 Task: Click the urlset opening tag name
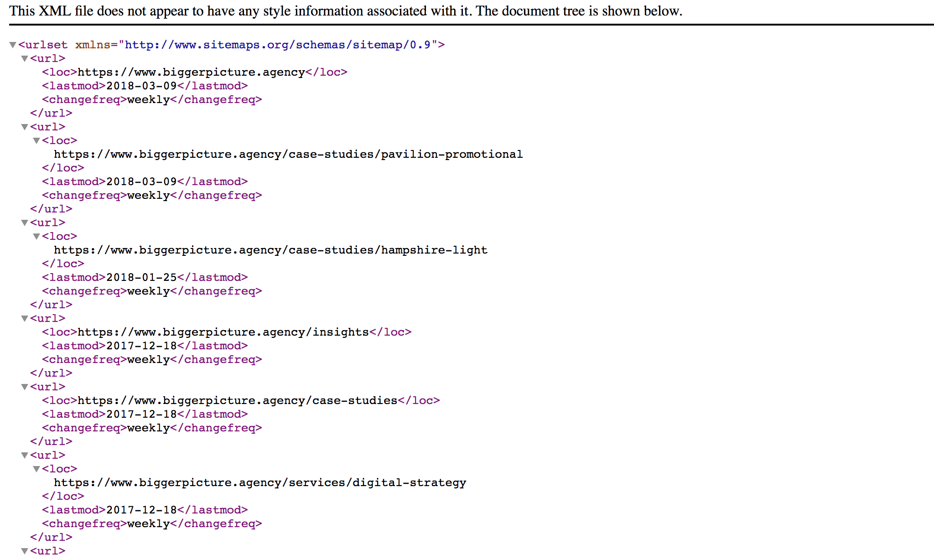click(x=46, y=45)
